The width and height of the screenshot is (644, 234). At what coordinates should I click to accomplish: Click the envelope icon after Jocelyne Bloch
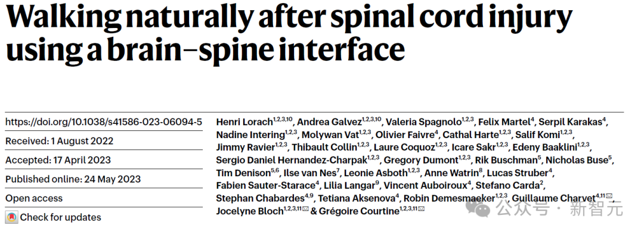point(305,208)
